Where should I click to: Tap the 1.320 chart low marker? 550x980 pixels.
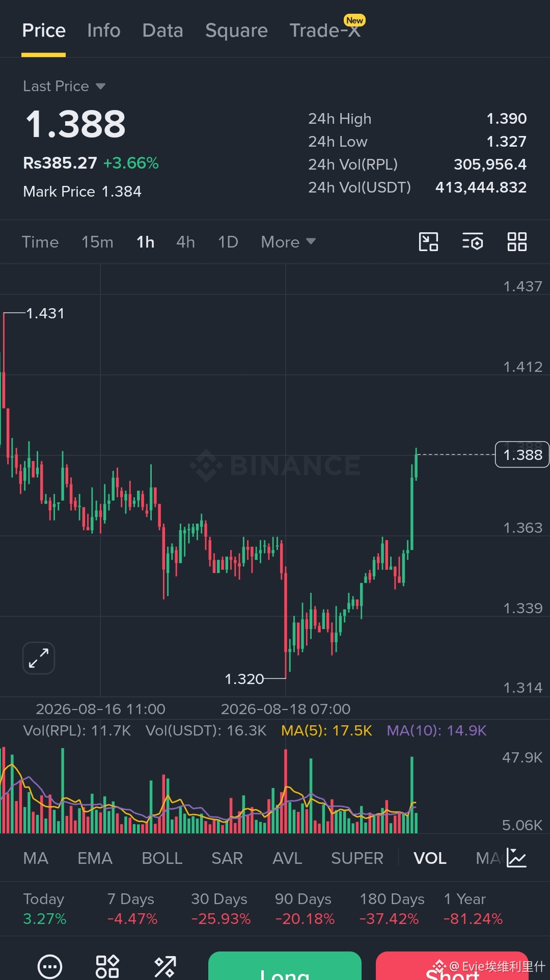click(244, 679)
